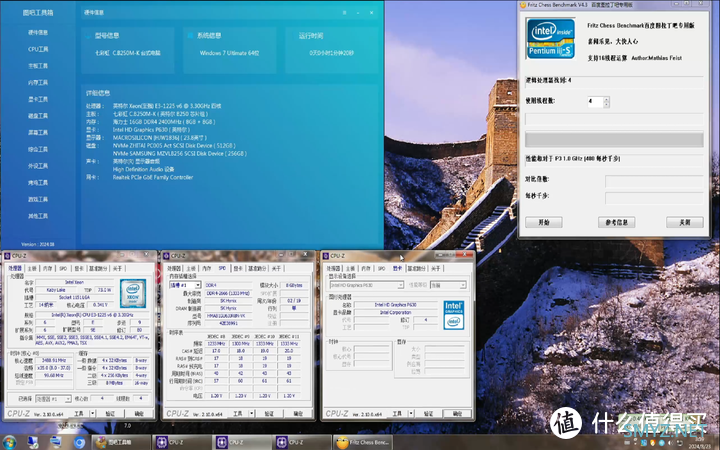Open 烤鸡工具 in the sidebar

coord(38,183)
